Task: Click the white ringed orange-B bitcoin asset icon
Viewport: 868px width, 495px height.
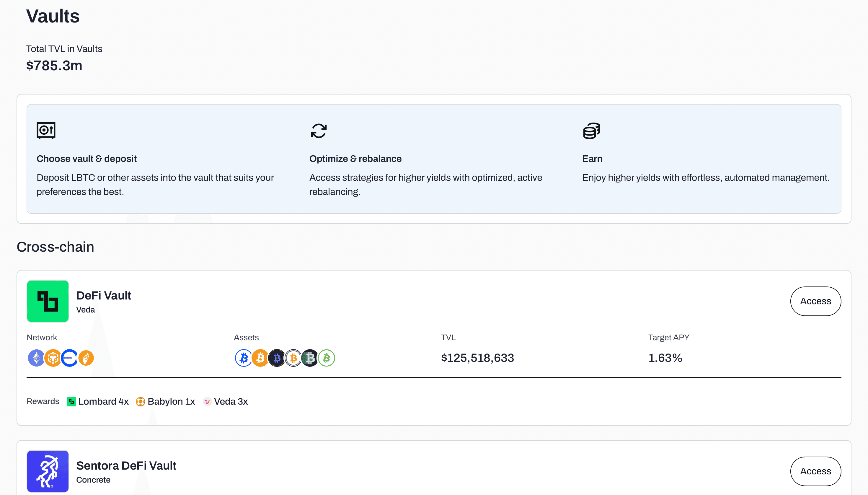Action: (293, 358)
